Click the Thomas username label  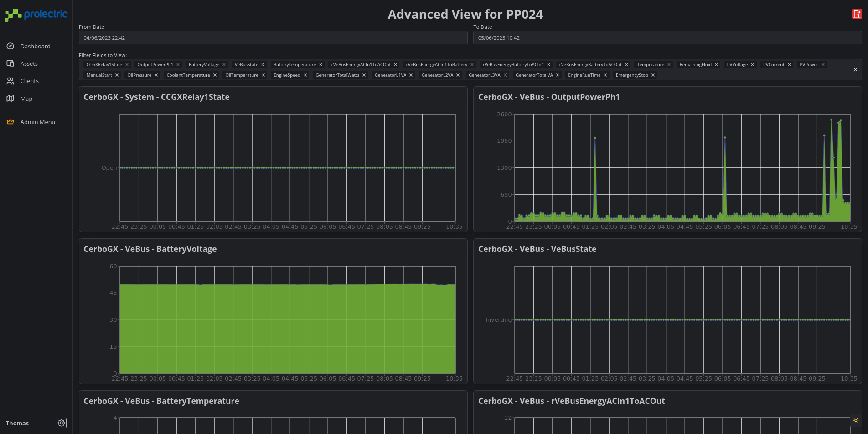[x=17, y=423]
